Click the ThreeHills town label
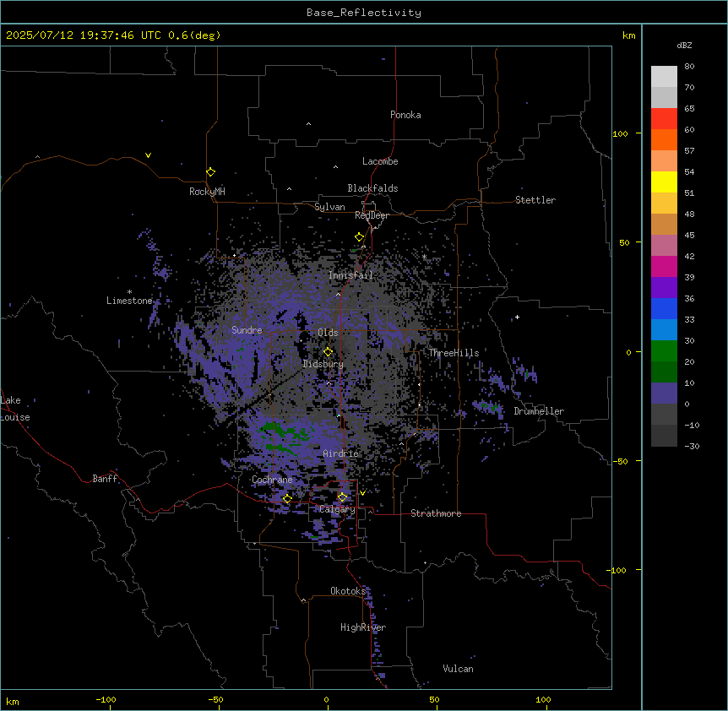Screen dimensions: 728x711 coord(454,353)
